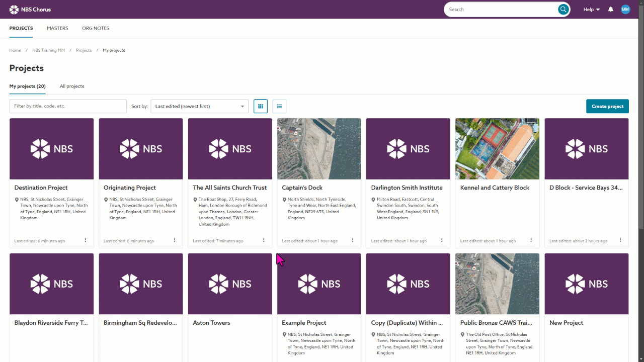Click location pin on Originating Project card

pyautogui.click(x=106, y=200)
